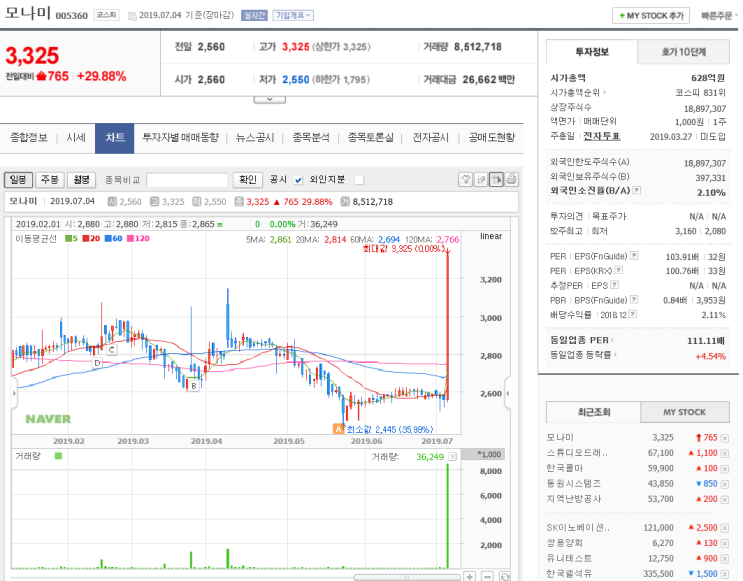This screenshot has width=743, height=581.
Task: Remove 모나미 from recent list
Action: (725, 438)
